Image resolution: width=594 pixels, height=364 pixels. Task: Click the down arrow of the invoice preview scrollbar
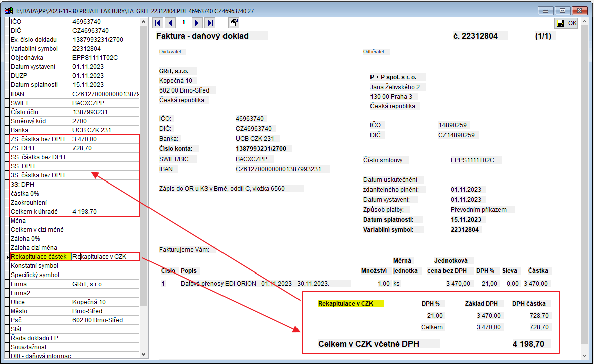point(585,355)
